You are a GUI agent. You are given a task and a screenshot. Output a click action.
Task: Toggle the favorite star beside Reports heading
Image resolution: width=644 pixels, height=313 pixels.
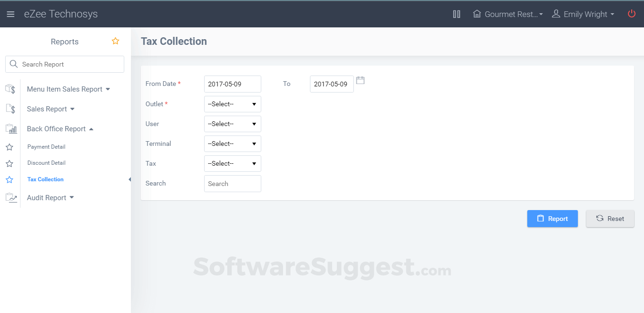115,41
